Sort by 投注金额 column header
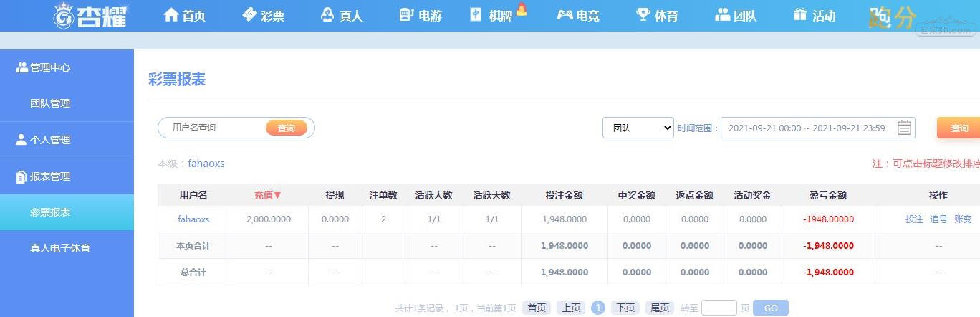This screenshot has height=317, width=980. click(x=564, y=195)
